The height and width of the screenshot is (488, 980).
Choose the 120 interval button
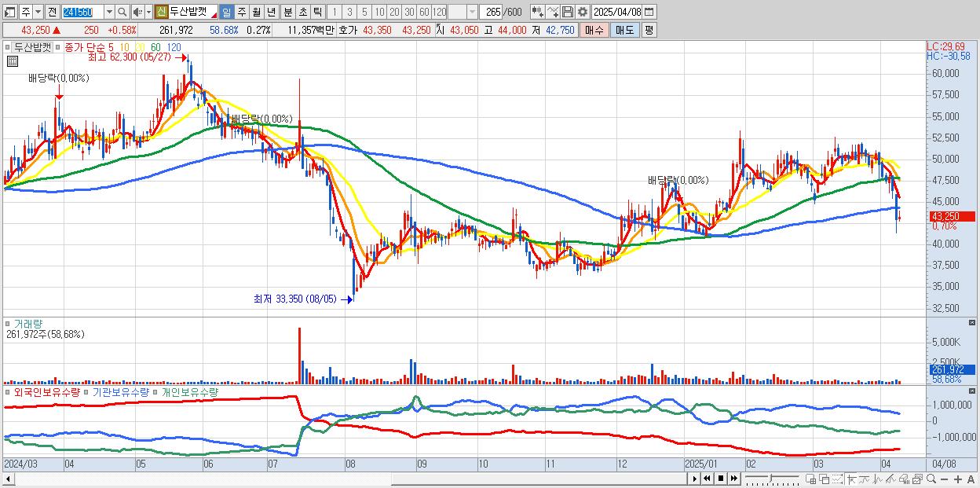[x=439, y=12]
